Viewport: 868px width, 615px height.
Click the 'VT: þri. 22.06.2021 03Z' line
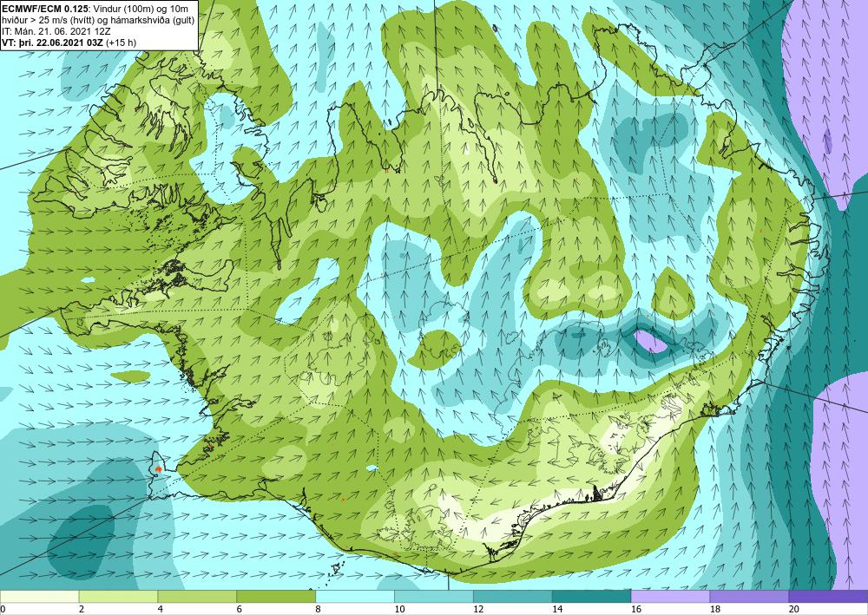point(69,42)
